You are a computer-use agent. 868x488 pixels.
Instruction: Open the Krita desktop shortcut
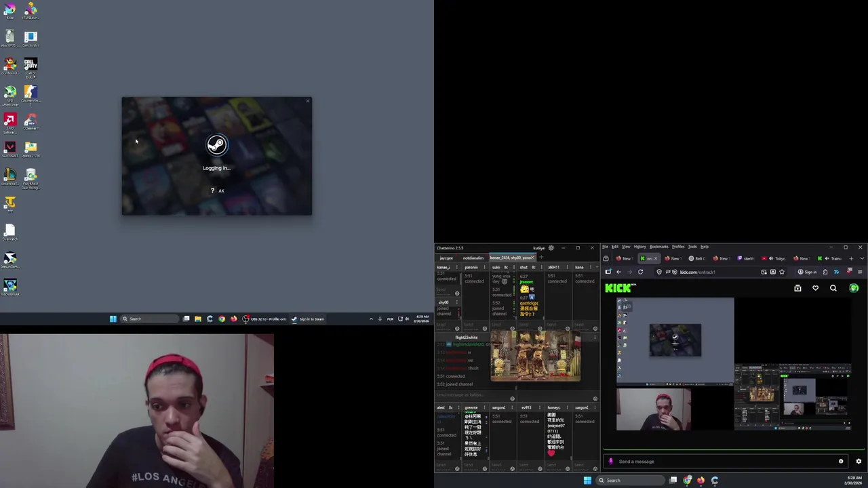(x=9, y=10)
